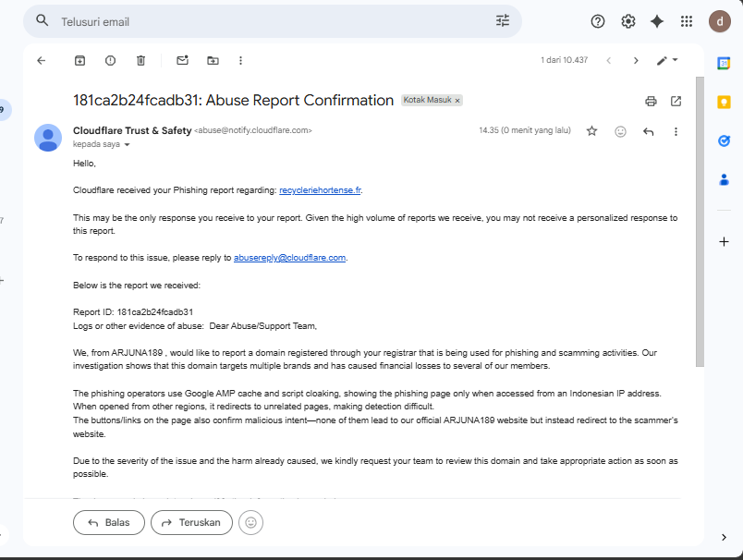Open Google Tasks side panel
The image size is (743, 560).
724,140
